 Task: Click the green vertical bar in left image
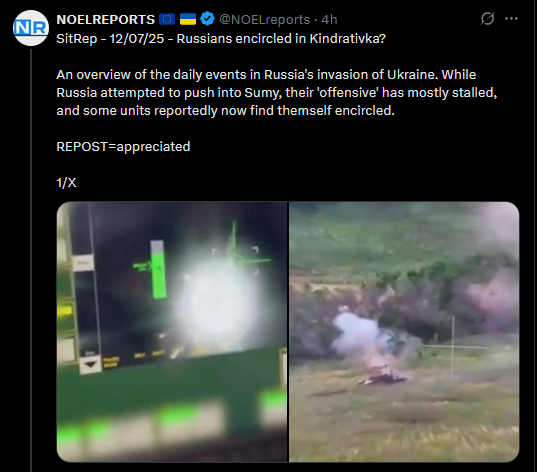(158, 269)
